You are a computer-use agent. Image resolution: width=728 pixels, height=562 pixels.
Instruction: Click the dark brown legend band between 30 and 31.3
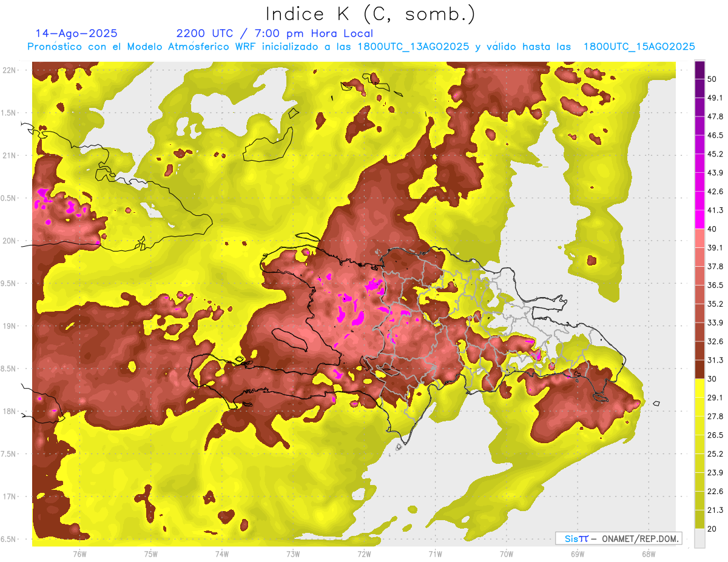[x=699, y=369]
